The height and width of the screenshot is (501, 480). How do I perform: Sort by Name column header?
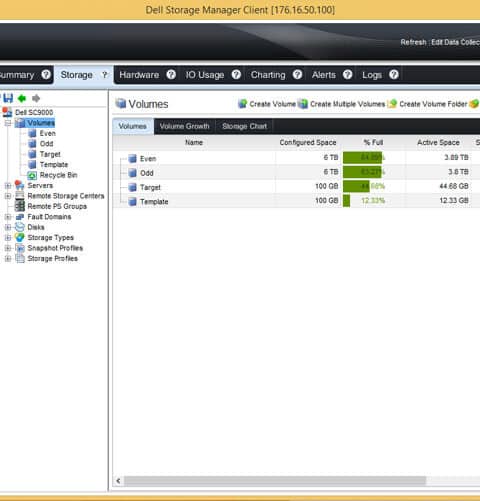194,142
